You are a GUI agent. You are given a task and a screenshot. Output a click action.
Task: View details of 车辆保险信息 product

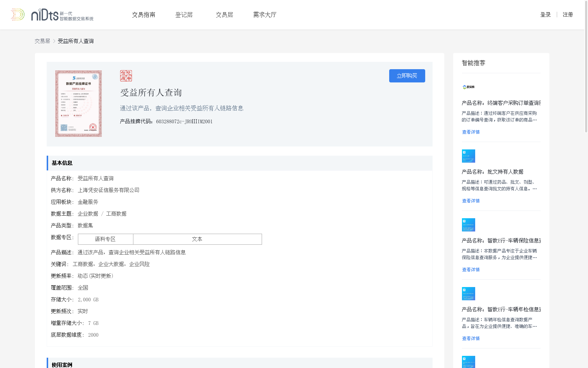tap(471, 270)
